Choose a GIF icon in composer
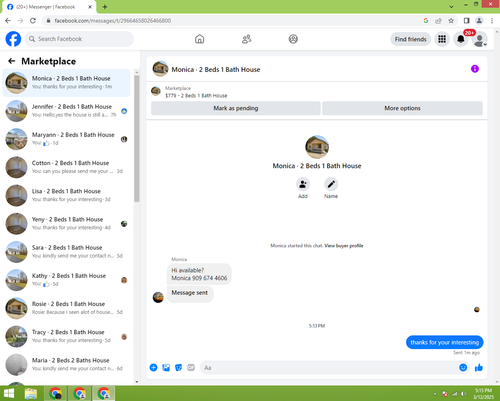Image resolution: width=500 pixels, height=401 pixels. [191, 367]
